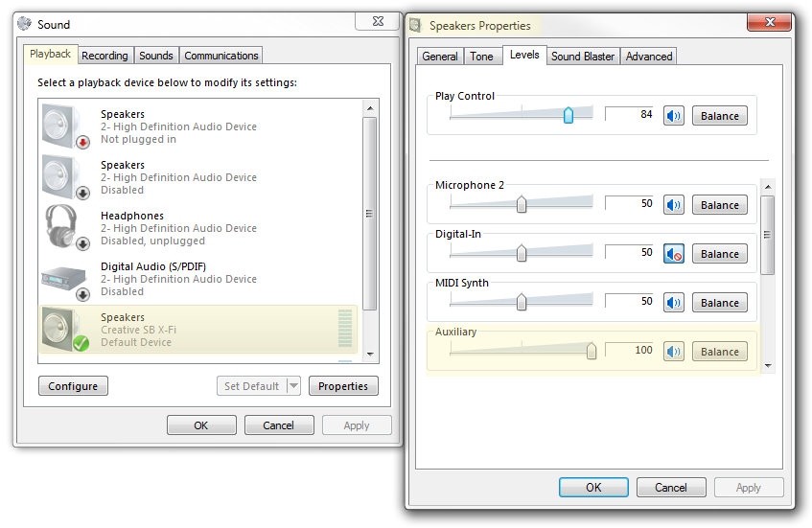Screen dimensions: 812x528
Task: Unmute the Digital-In speaker icon
Action: click(673, 254)
